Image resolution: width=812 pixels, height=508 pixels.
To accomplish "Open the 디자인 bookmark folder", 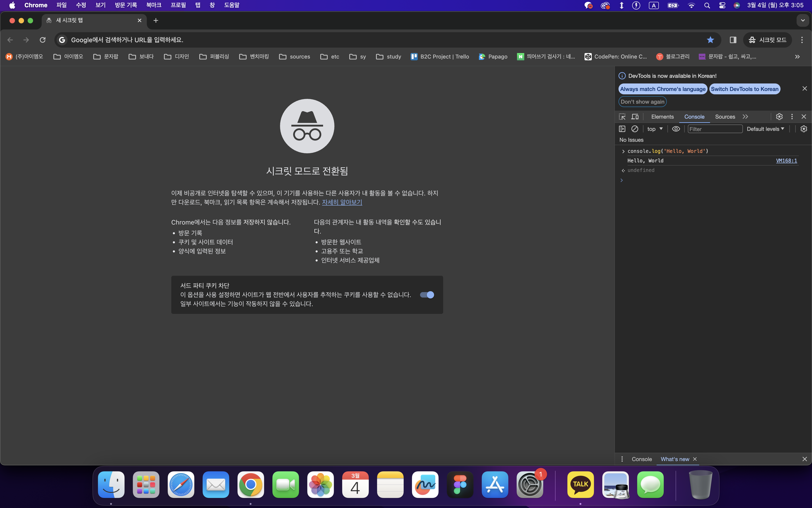I will click(176, 56).
